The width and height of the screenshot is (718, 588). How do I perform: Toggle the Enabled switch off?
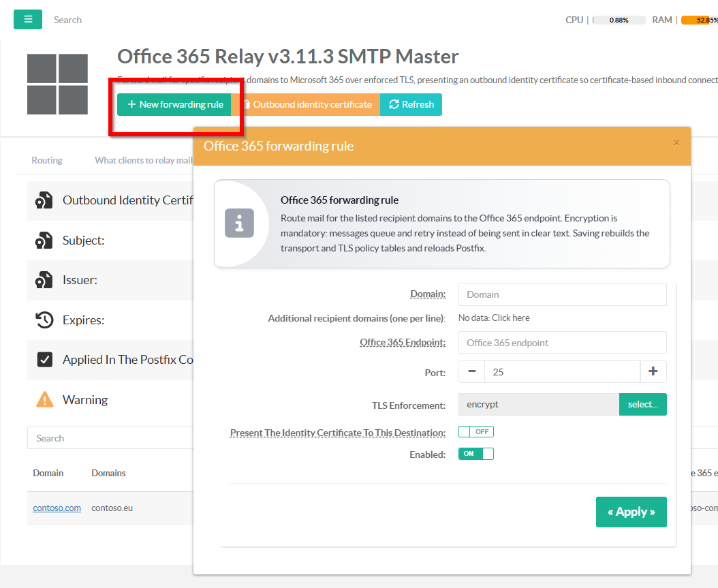(475, 454)
